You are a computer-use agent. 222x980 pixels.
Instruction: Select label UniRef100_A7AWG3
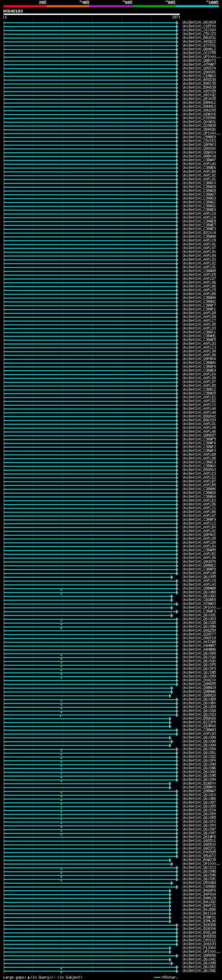click(x=199, y=604)
